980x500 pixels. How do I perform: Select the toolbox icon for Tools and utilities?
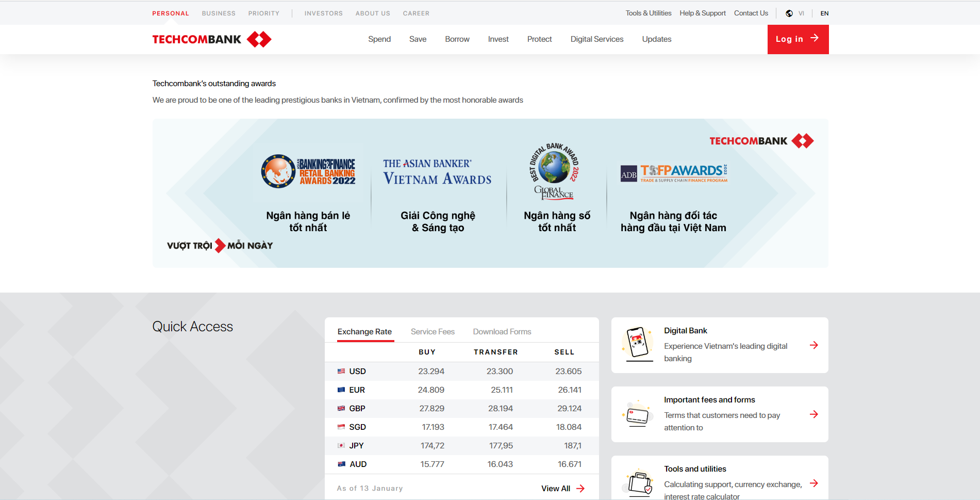click(639, 484)
